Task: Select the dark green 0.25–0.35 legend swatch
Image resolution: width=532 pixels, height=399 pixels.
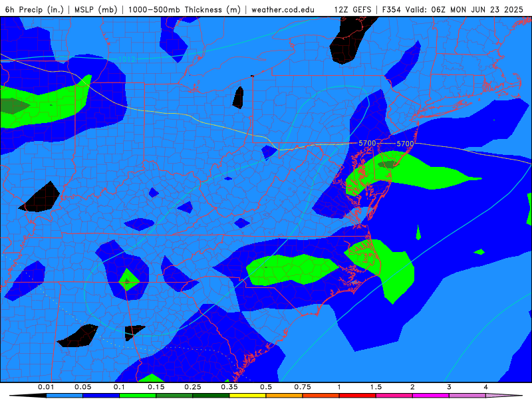Action: click(x=211, y=396)
